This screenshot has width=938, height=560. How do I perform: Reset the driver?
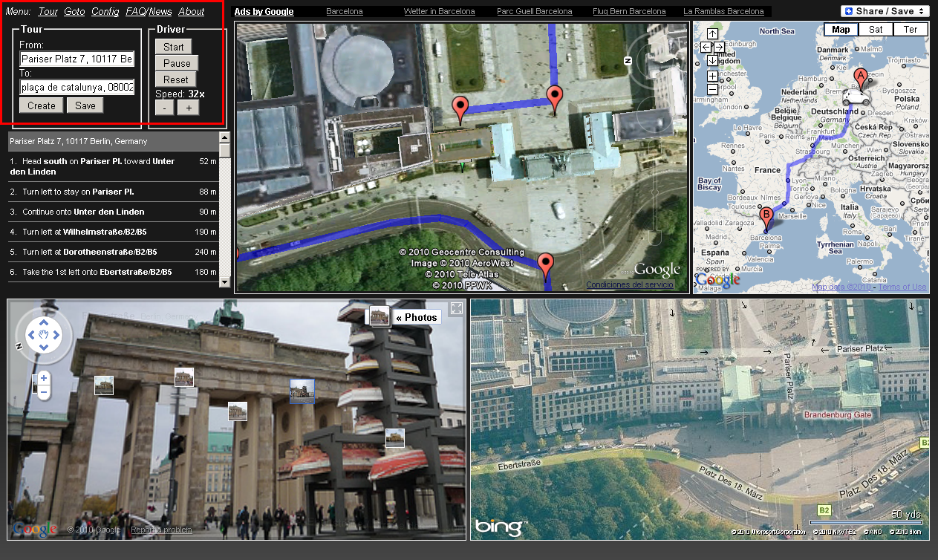(176, 79)
